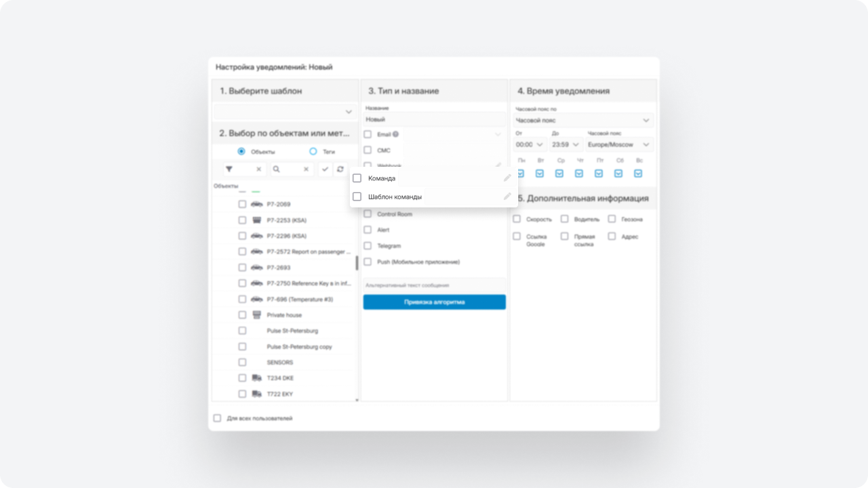Click the help icon next to Email

pos(395,134)
